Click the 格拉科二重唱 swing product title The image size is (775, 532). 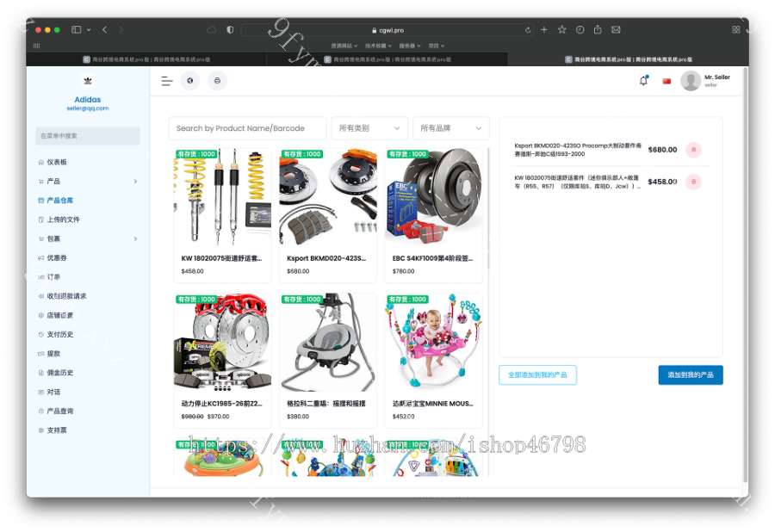[326, 404]
